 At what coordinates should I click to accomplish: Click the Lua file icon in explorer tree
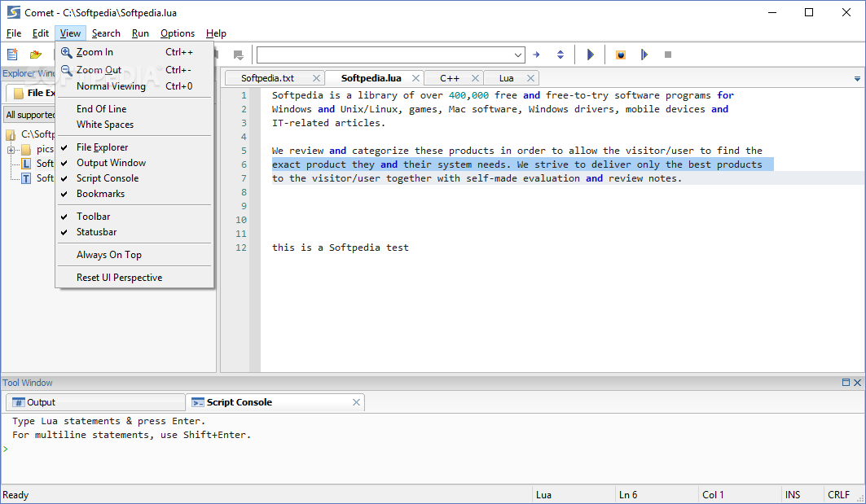26,164
